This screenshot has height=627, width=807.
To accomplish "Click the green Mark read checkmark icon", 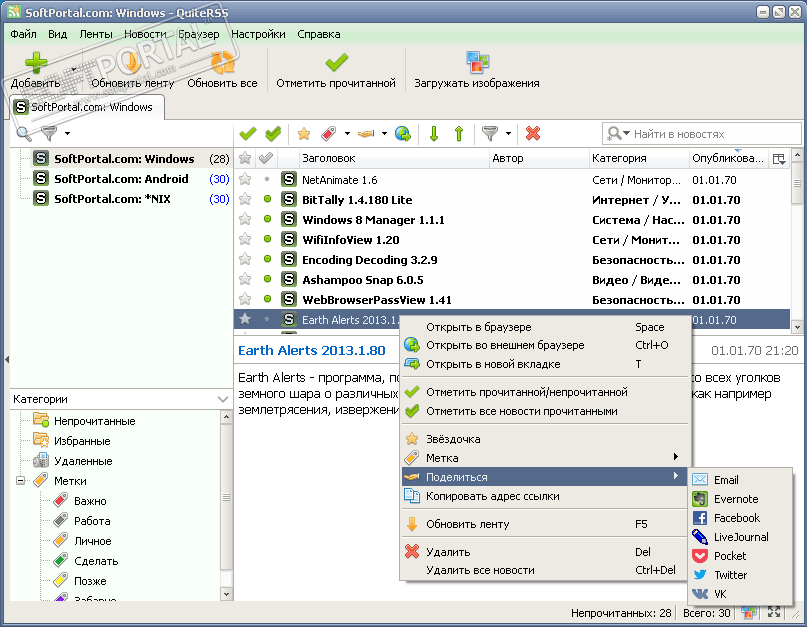I will pyautogui.click(x=337, y=63).
